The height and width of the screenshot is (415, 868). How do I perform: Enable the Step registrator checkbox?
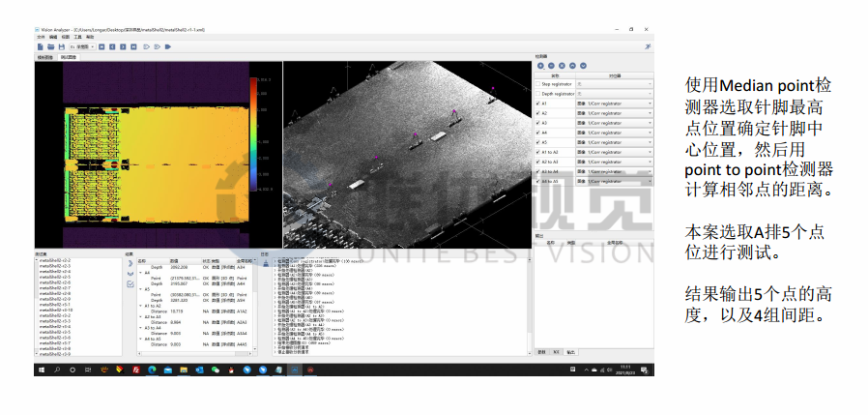tap(538, 84)
